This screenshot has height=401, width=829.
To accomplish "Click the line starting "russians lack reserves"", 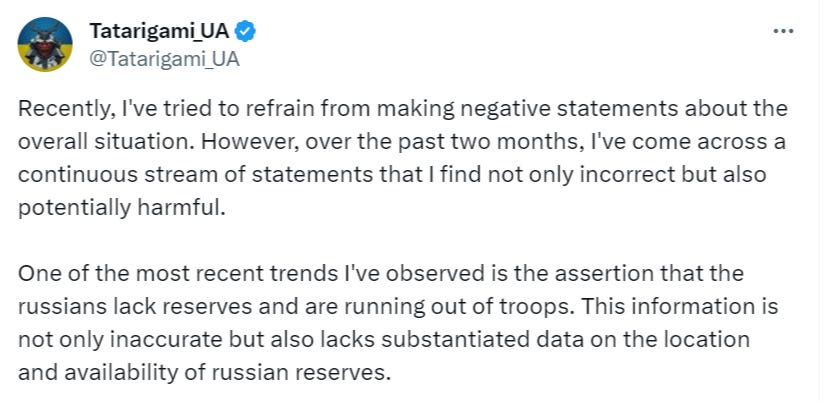I will click(398, 307).
